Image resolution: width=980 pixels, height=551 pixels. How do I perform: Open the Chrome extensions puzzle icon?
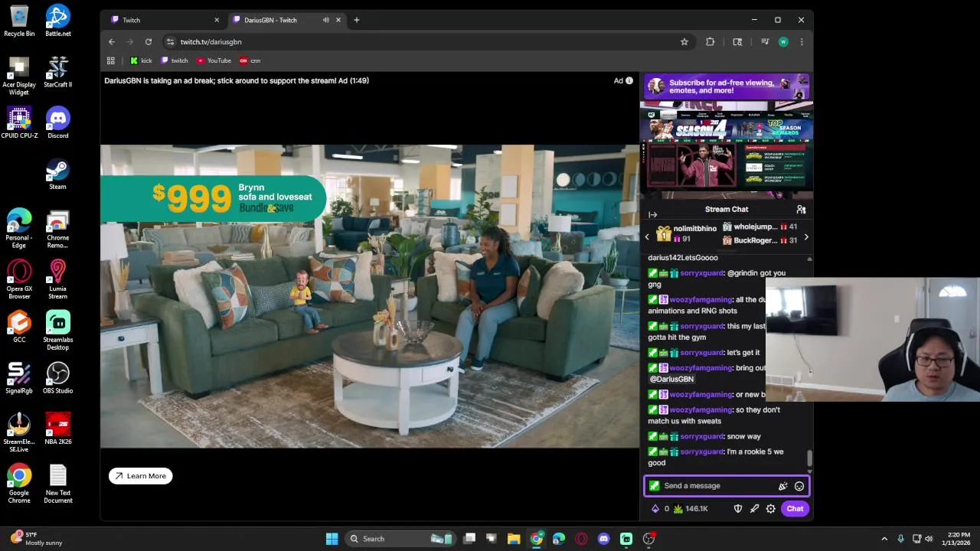click(710, 42)
